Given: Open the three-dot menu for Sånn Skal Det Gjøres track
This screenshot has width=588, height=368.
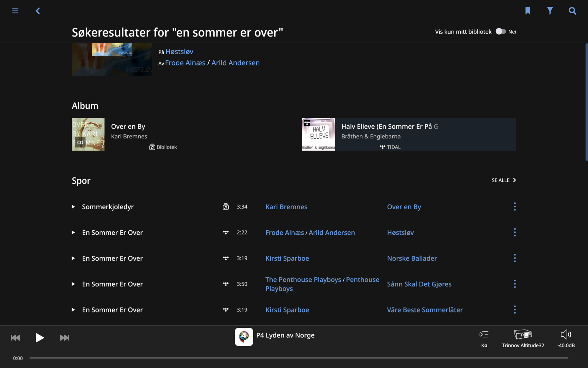Looking at the screenshot, I should point(515,284).
